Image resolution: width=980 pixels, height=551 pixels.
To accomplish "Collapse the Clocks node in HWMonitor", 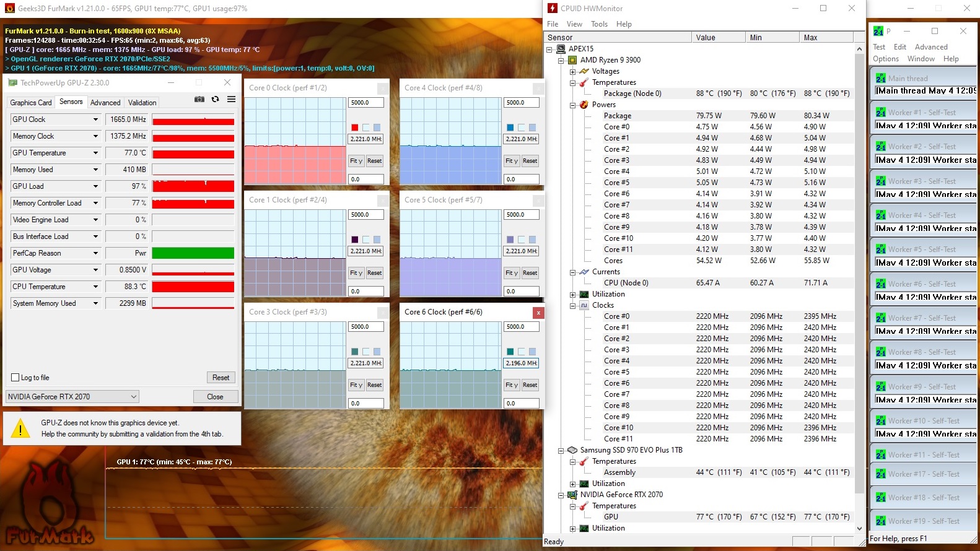I will pyautogui.click(x=573, y=306).
